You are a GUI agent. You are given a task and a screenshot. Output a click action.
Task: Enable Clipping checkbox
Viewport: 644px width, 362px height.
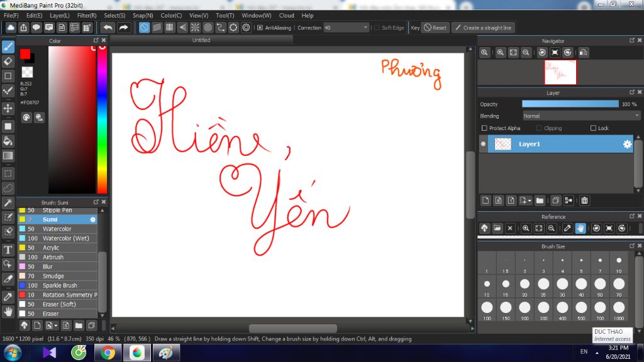click(x=539, y=128)
